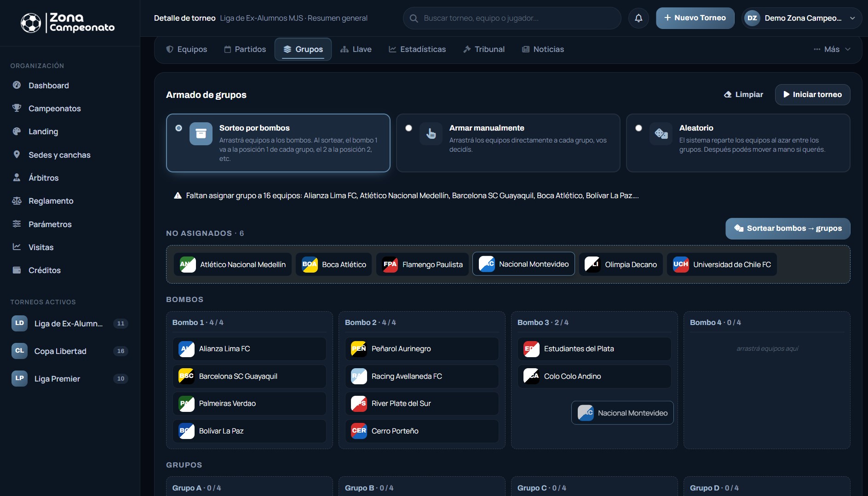Click the Grupo A header
The image size is (868, 496).
click(x=196, y=488)
